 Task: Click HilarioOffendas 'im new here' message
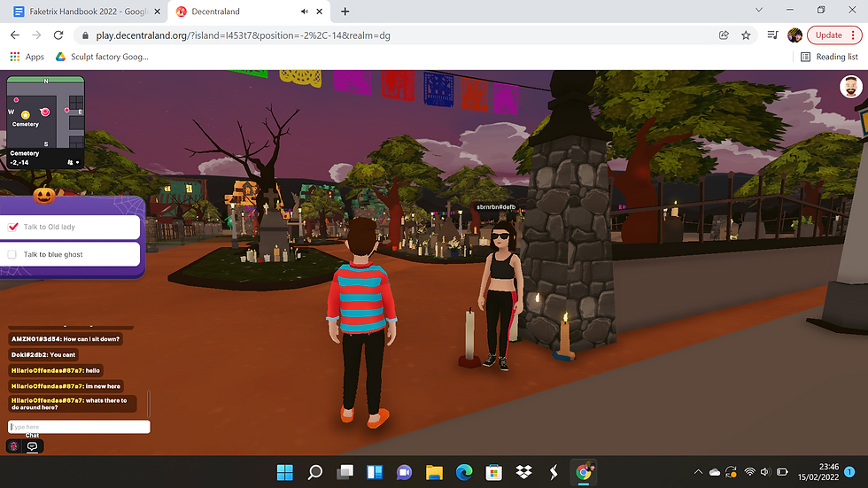click(66, 386)
